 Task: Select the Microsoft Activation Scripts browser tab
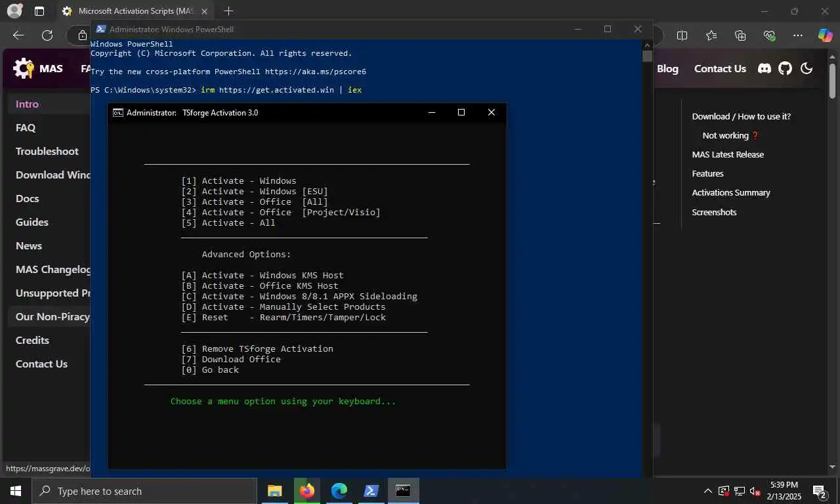(x=136, y=11)
